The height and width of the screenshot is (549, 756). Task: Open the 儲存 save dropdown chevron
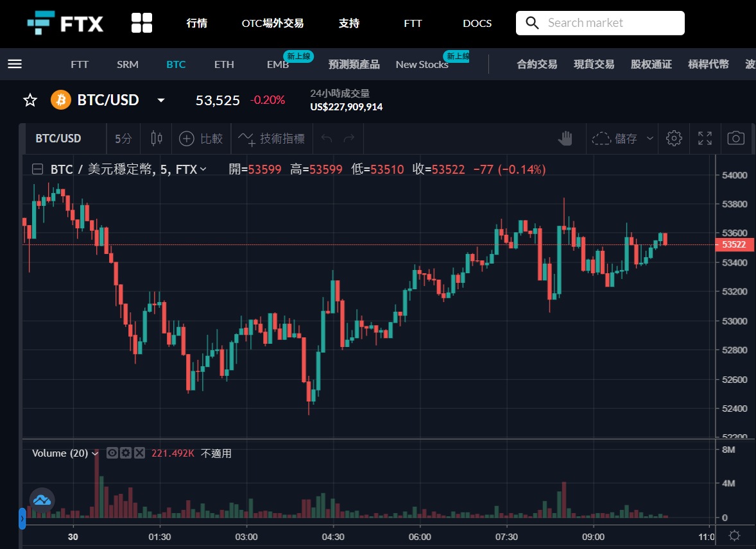pyautogui.click(x=650, y=139)
